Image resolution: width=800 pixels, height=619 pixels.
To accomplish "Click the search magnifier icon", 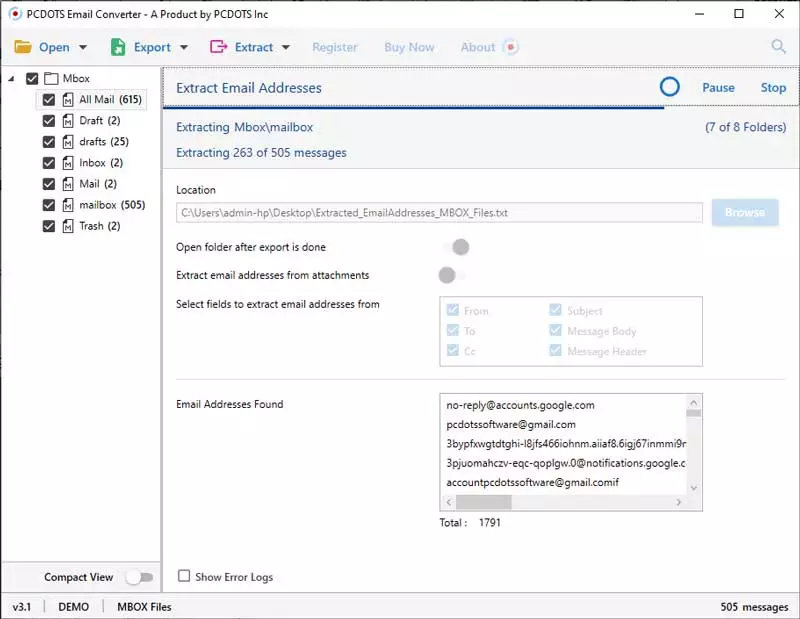I will coord(778,46).
